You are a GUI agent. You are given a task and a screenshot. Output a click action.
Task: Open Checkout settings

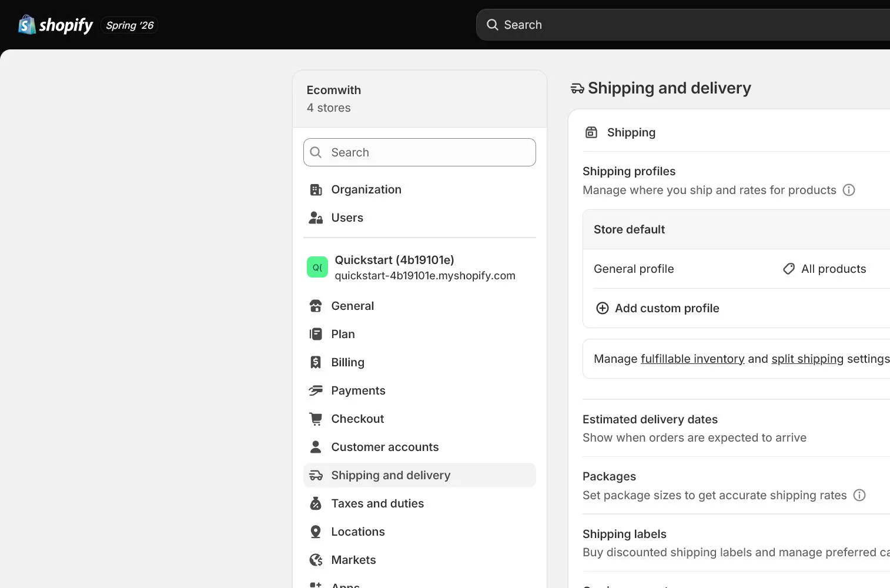click(420, 419)
